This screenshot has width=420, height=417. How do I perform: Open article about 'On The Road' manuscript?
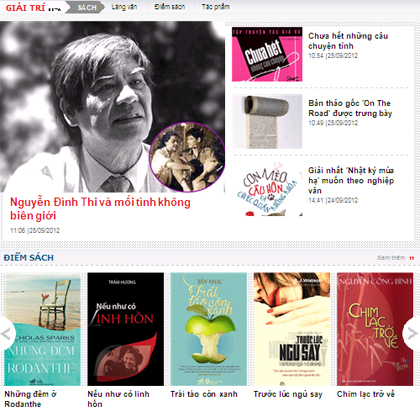[350, 108]
